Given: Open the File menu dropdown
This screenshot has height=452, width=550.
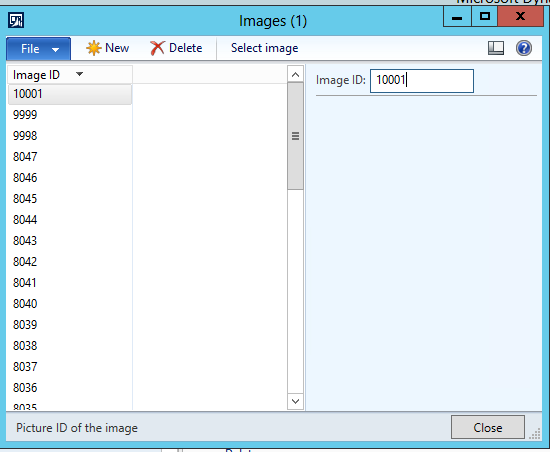Looking at the screenshot, I should coord(39,49).
